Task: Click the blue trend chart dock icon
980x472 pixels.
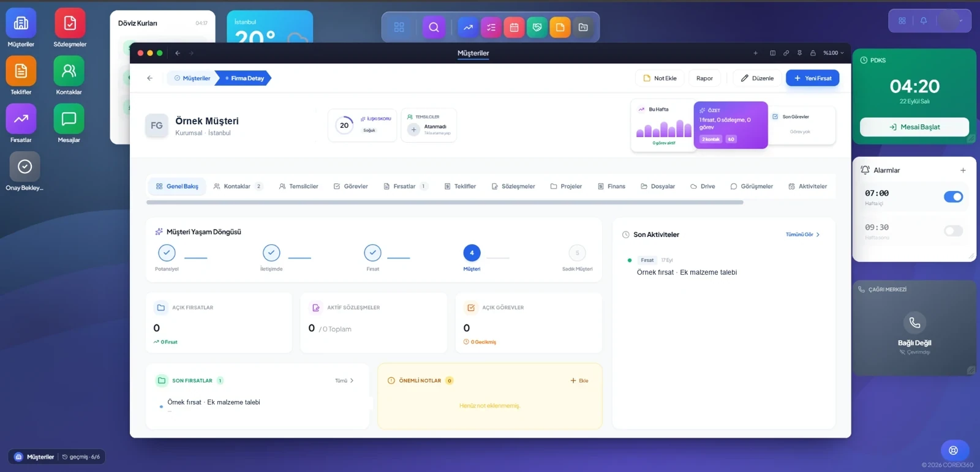Action: (x=468, y=27)
